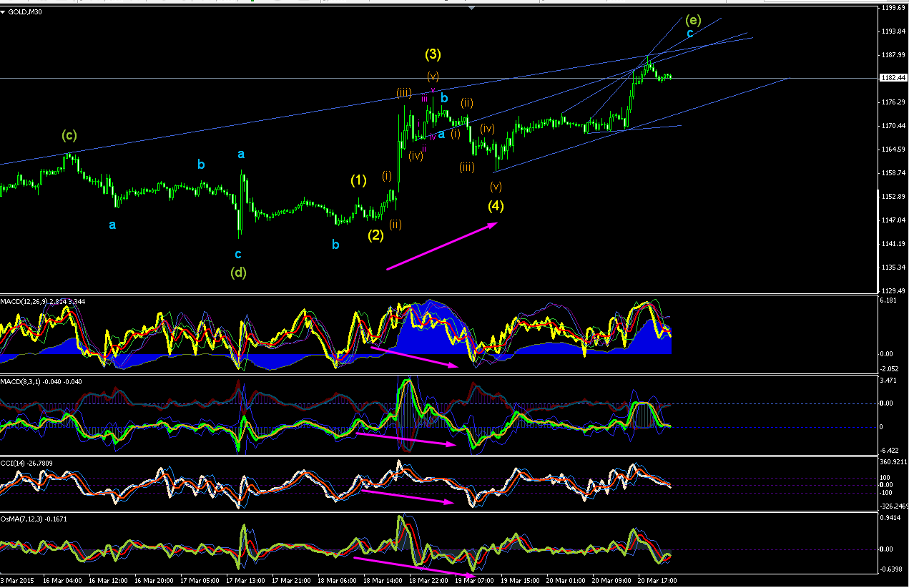The image size is (909, 588).
Task: Click CCI scale value 360.9211
Action: [894, 462]
